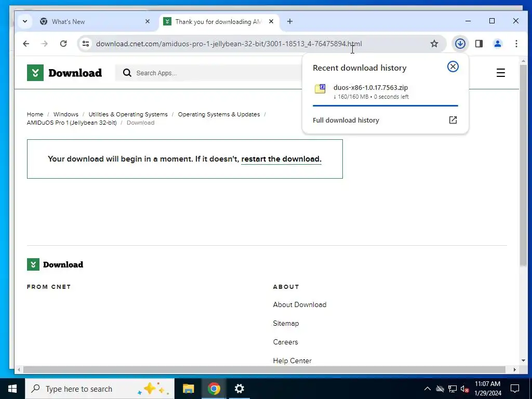The width and height of the screenshot is (532, 399).
Task: Open the duos-x86-1.0.17.7563.zip download
Action: (370, 87)
